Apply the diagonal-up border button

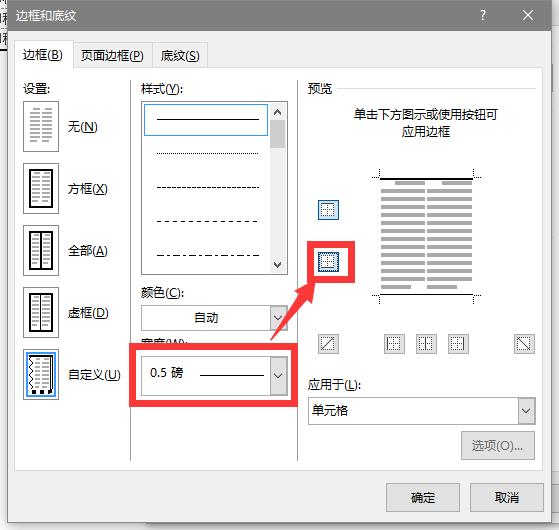click(328, 344)
